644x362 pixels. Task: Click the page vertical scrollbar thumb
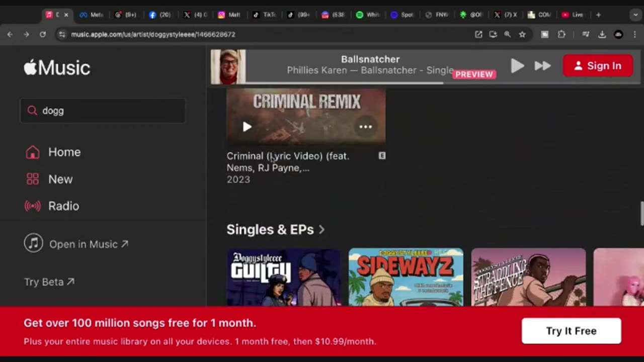coord(641,214)
